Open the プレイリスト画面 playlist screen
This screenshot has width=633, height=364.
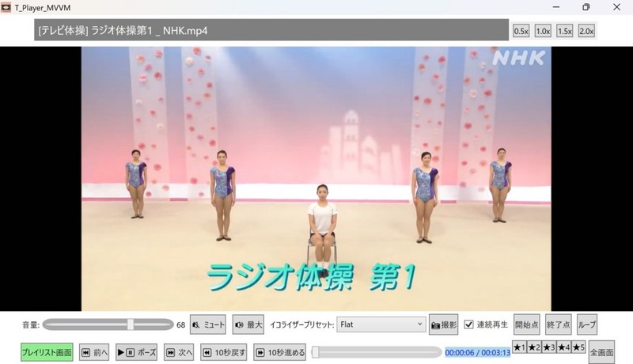pos(47,353)
